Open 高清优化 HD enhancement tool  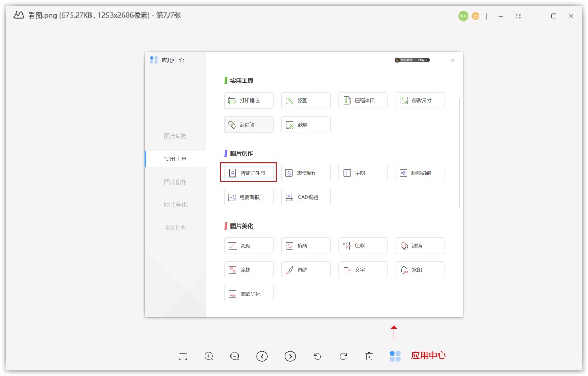(249, 294)
